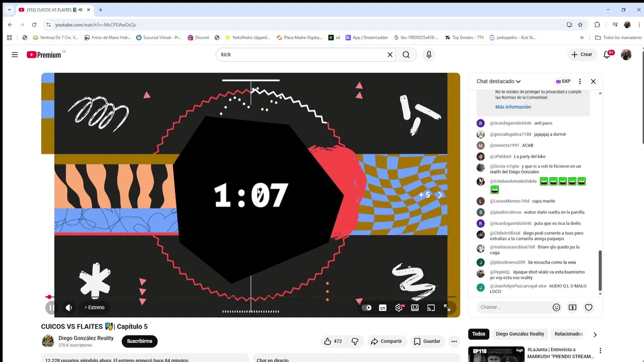Open the #LaJunta MARKUSH video thumbnail
Viewport: 644px width, 362px height.
[496, 354]
